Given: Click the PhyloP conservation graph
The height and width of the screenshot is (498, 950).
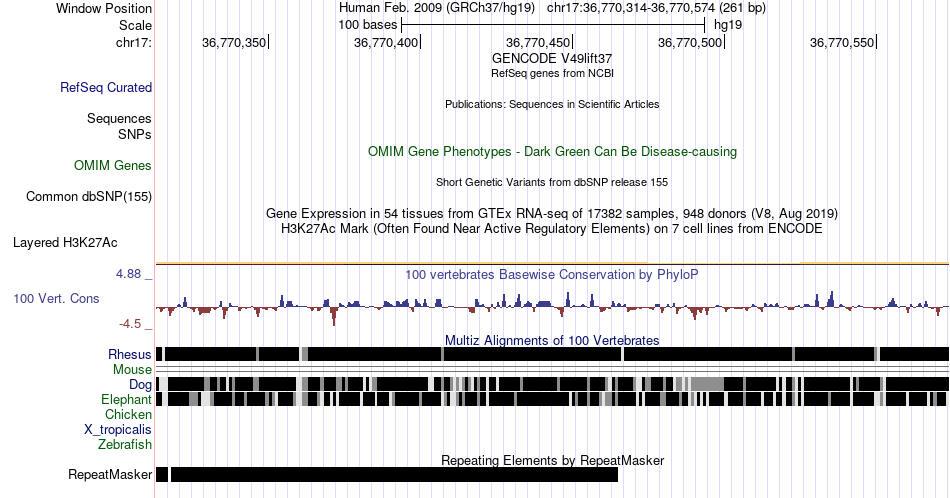Looking at the screenshot, I should point(553,306).
